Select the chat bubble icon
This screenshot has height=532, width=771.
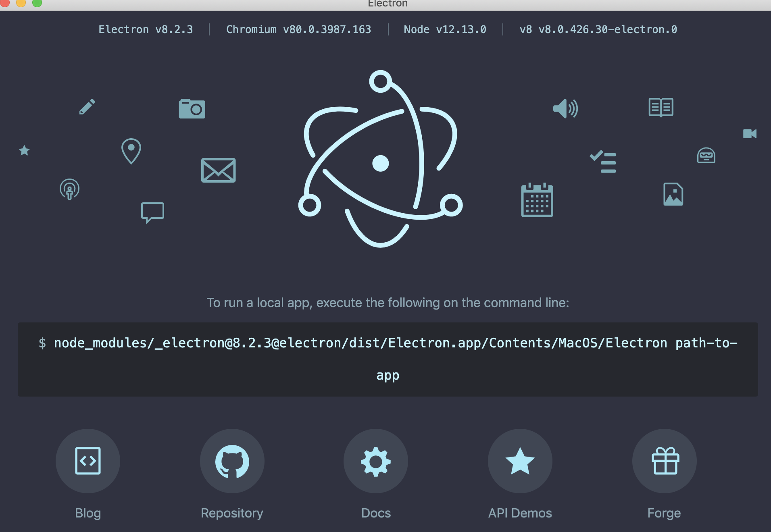[152, 211]
